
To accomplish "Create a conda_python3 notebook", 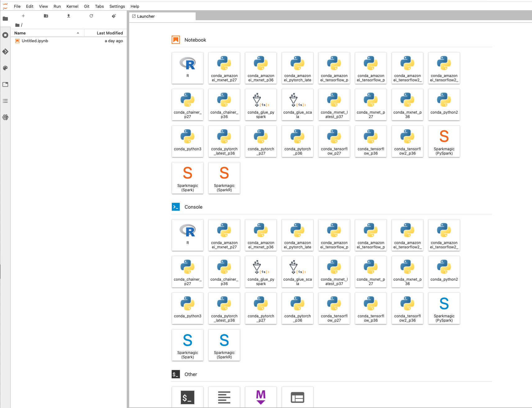I will [x=188, y=141].
